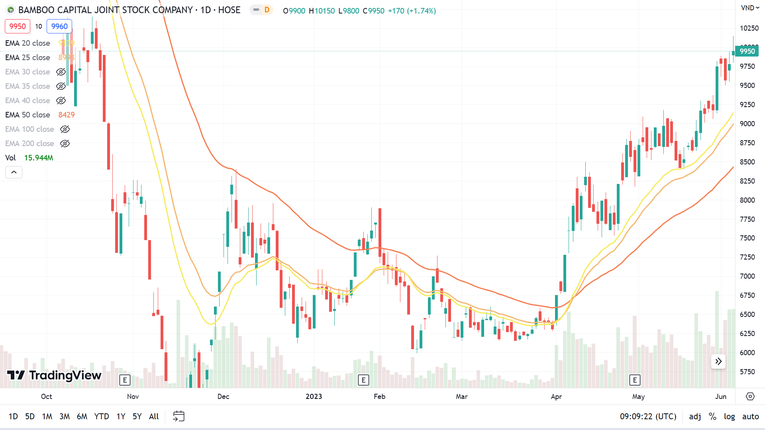Click the TradingView logo

[x=54, y=376]
